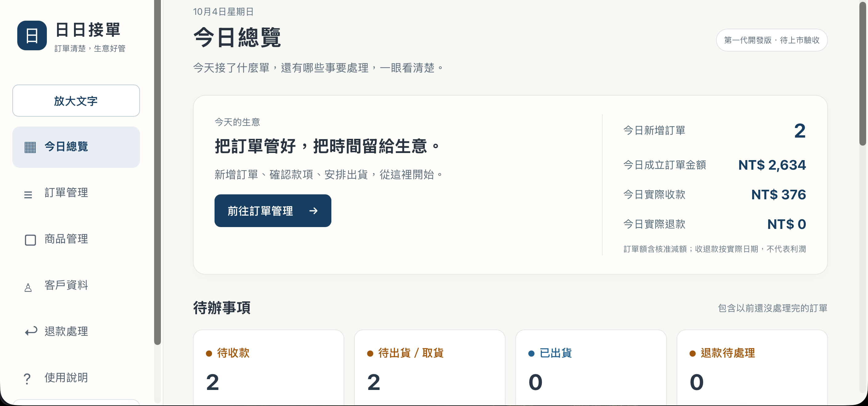Screen dimensions: 868x406
Task: Click the sidebar vertical scrollbar
Action: pos(158,172)
